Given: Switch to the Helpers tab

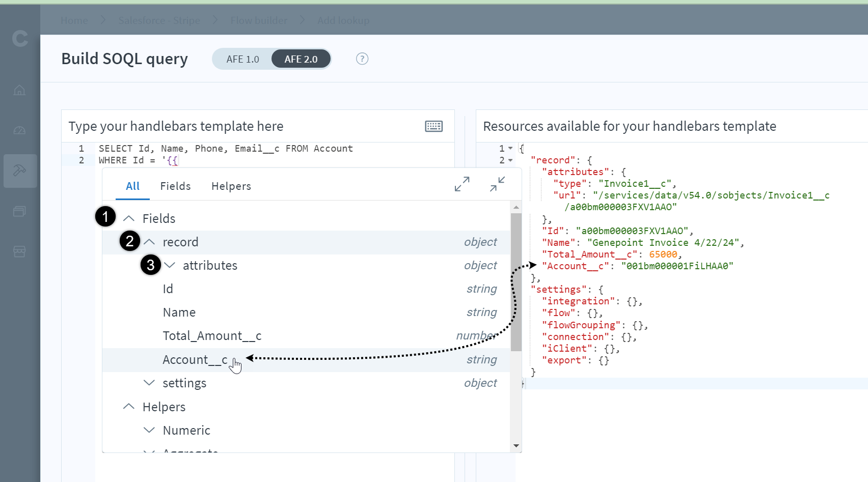Looking at the screenshot, I should click(231, 186).
